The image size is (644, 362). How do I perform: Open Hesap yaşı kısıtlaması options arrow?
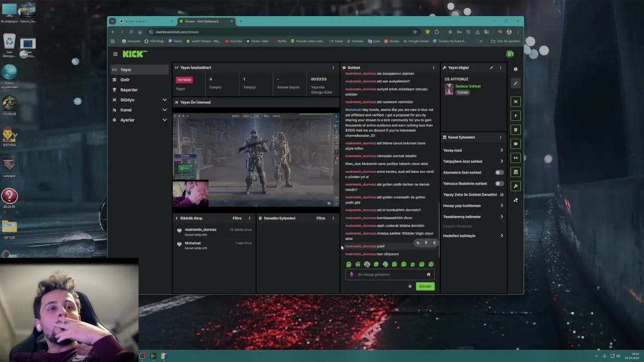pos(501,206)
